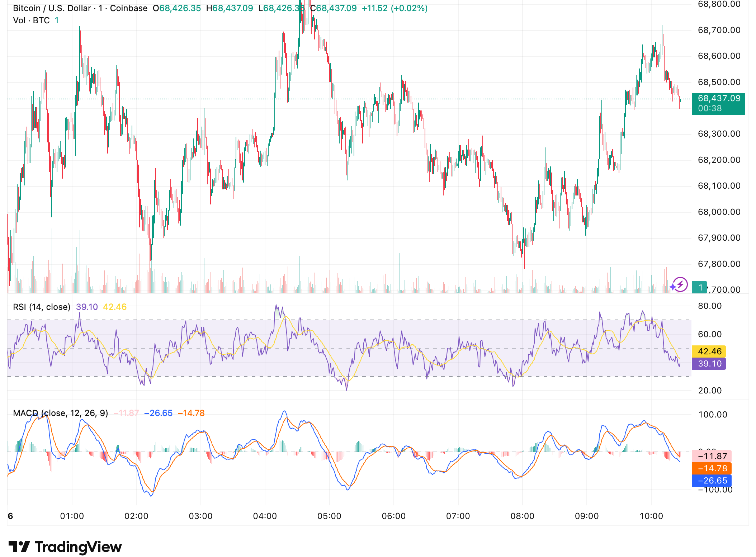
Task: Select the MACD (close, 12, 26, 9) label
Action: 61,413
